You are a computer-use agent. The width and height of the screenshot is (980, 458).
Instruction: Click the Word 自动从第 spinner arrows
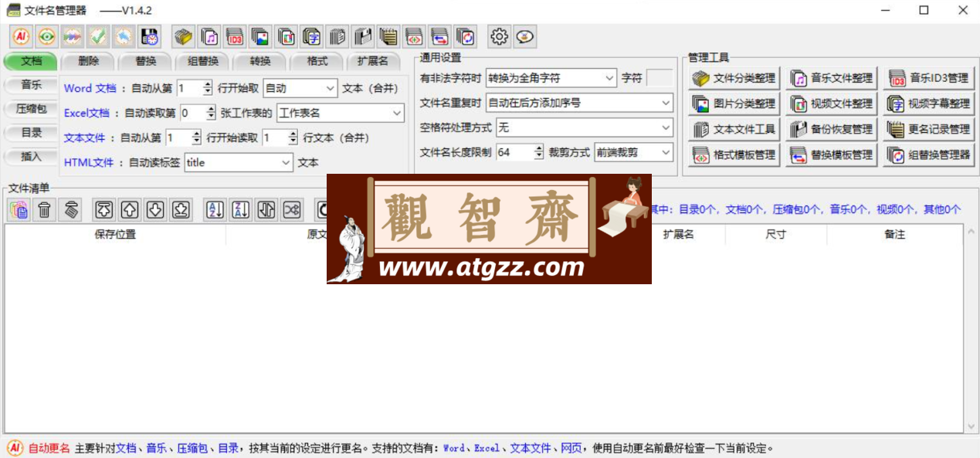point(207,88)
